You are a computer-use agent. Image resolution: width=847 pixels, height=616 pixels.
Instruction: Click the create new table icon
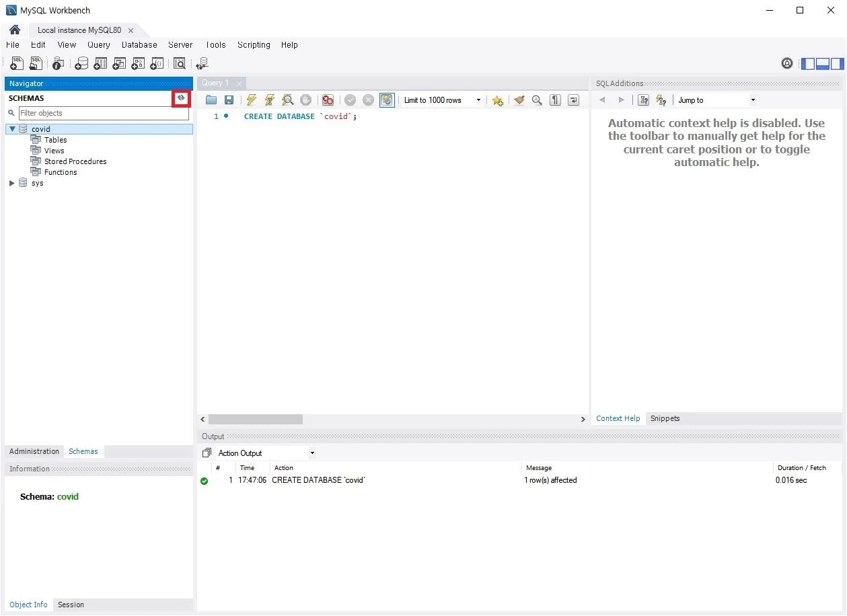coord(100,63)
